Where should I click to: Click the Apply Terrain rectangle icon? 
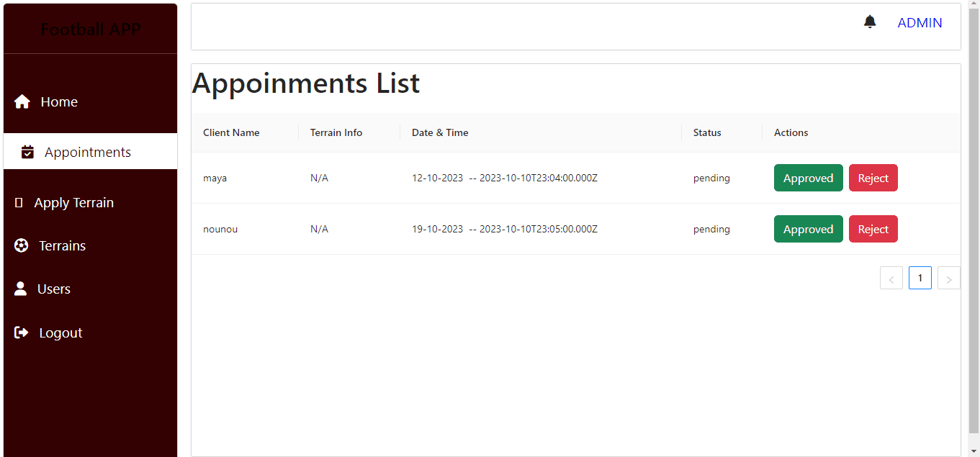(x=19, y=202)
